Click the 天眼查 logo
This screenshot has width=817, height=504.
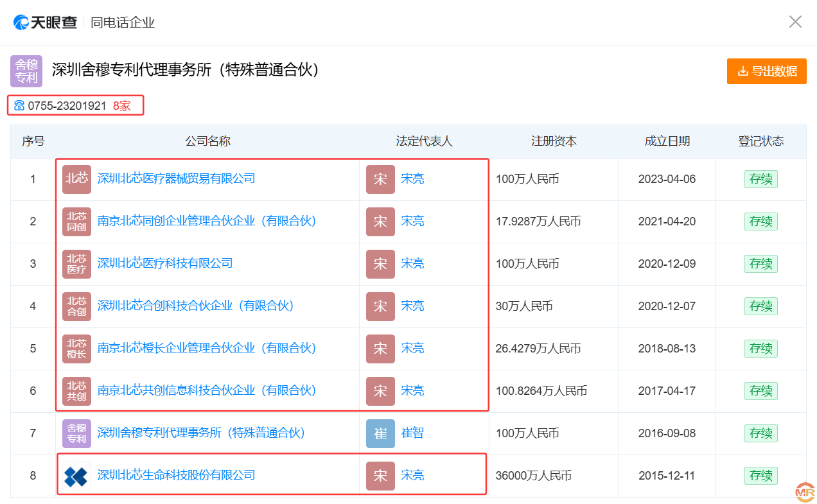(x=45, y=22)
